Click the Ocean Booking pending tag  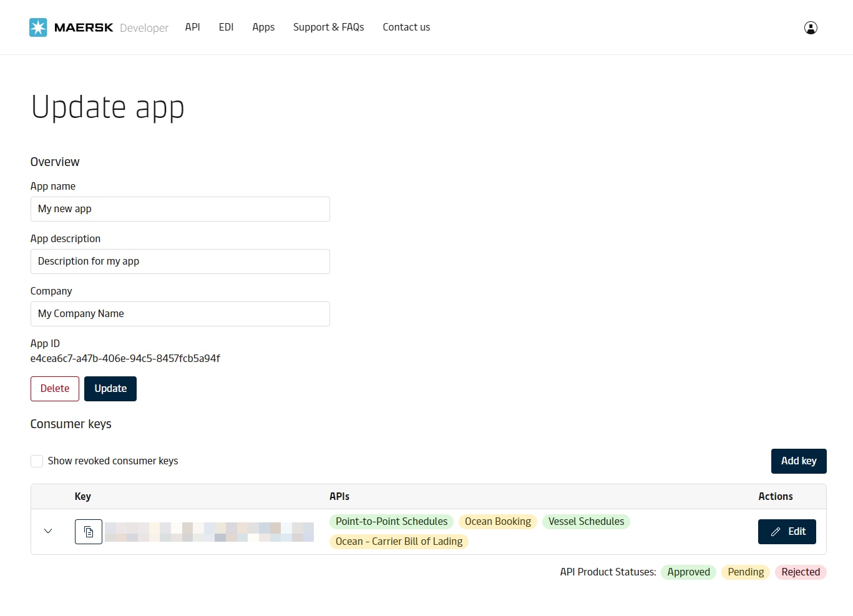click(497, 522)
